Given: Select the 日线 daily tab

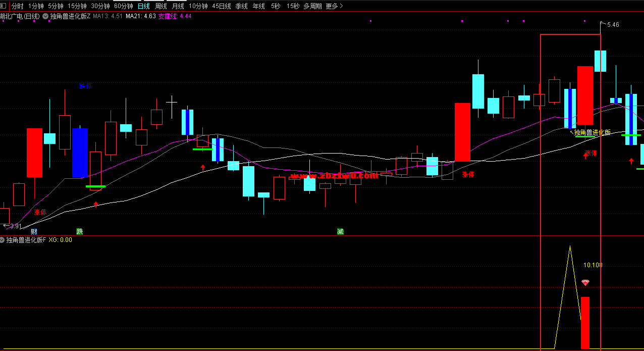Looking at the screenshot, I should pyautogui.click(x=144, y=6).
